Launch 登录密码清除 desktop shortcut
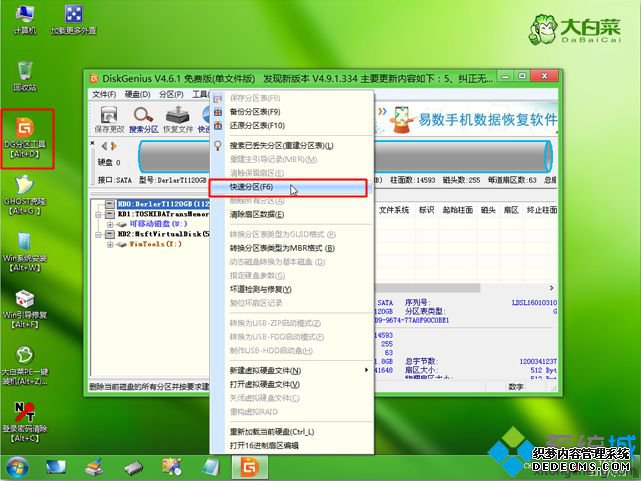 [x=25, y=423]
